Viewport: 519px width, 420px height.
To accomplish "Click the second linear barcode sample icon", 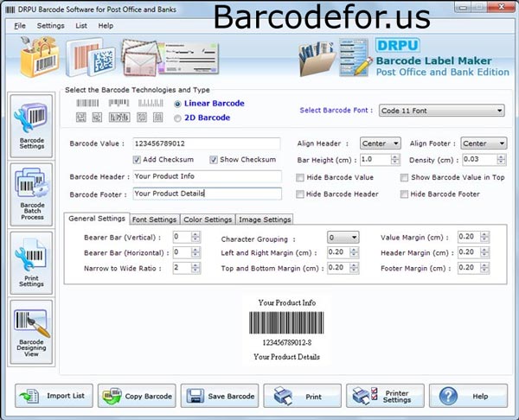I will click(x=119, y=103).
